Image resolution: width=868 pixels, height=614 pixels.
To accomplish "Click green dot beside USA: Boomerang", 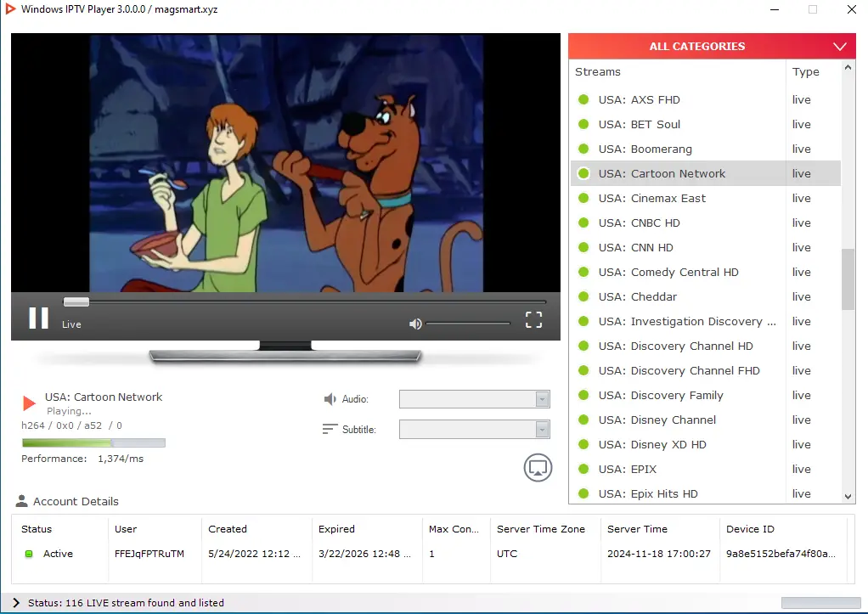I will tap(583, 149).
